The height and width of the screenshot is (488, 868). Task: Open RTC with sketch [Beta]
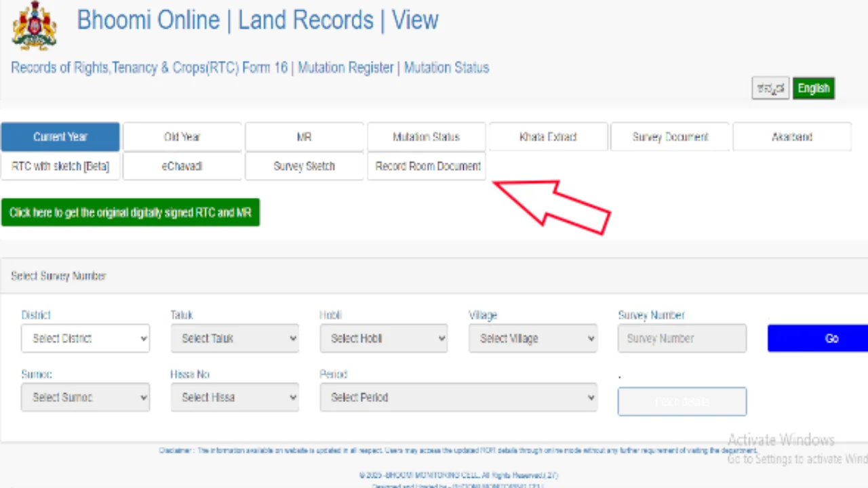click(x=60, y=166)
